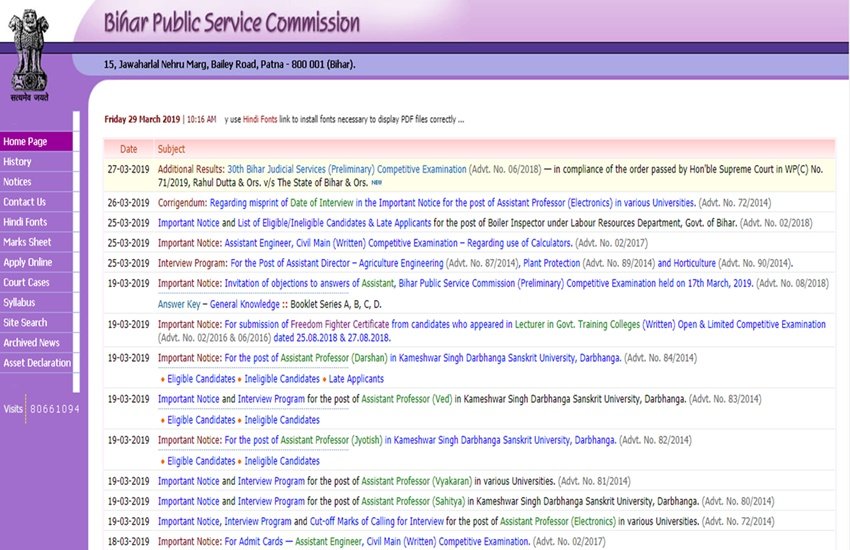This screenshot has width=850, height=550.
Task: Go to the Contact Us page
Action: point(24,202)
